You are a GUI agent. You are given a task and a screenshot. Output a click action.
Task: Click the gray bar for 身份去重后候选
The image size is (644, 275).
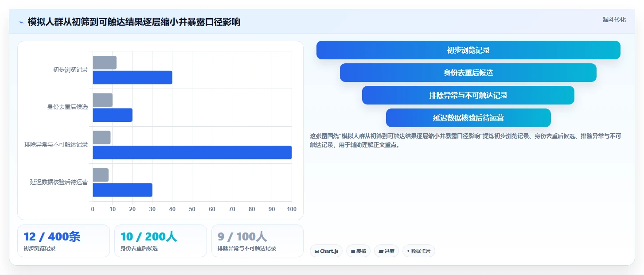coord(102,100)
